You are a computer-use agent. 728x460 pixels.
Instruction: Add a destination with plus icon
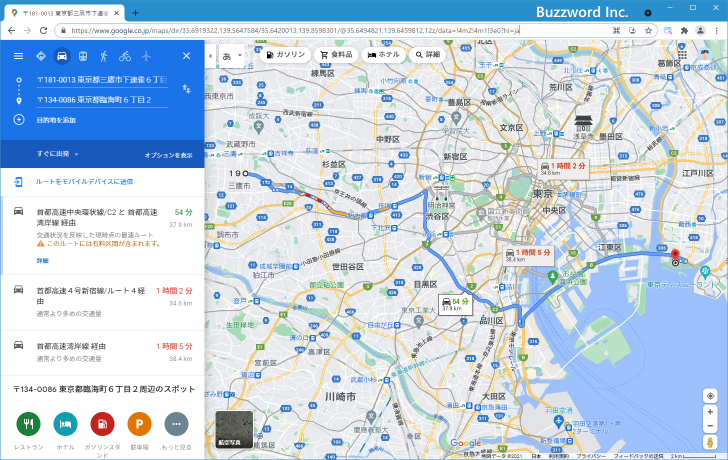pos(19,120)
